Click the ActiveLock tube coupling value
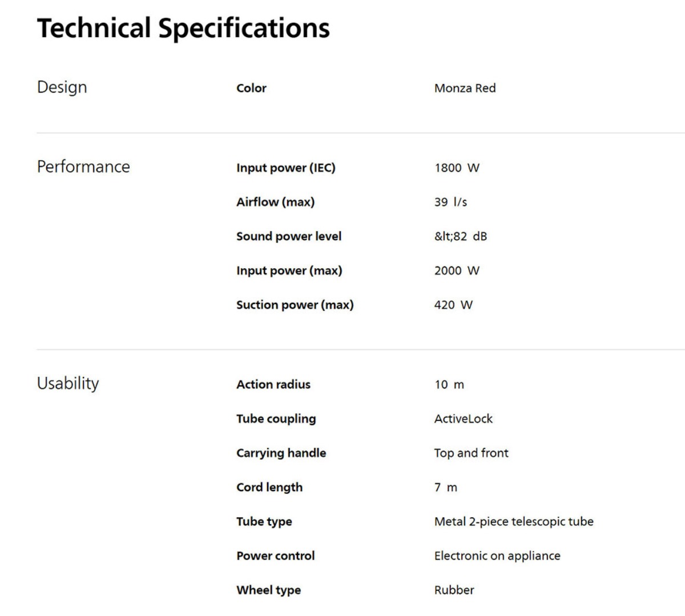 pos(464,419)
